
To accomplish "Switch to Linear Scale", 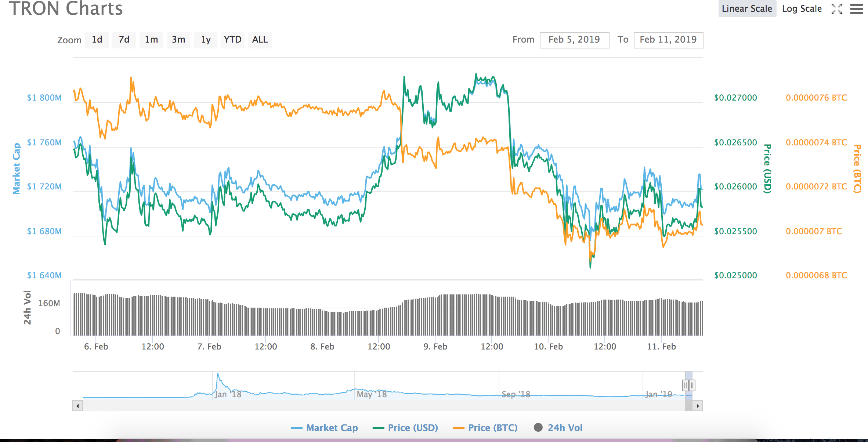I will 747,8.
